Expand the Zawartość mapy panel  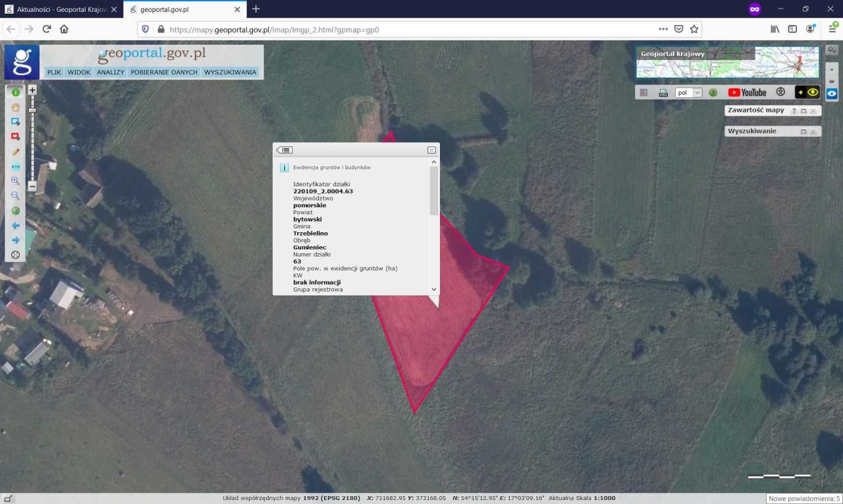click(x=803, y=111)
